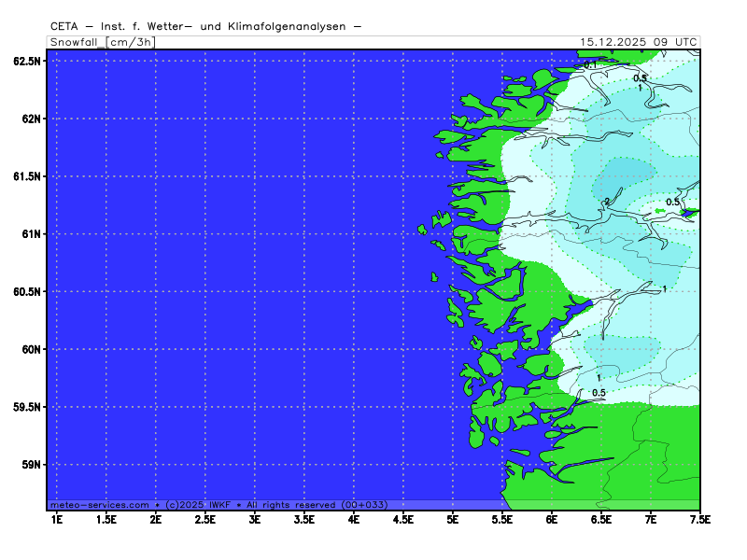Open the meteo-services.com footer link

(100, 504)
